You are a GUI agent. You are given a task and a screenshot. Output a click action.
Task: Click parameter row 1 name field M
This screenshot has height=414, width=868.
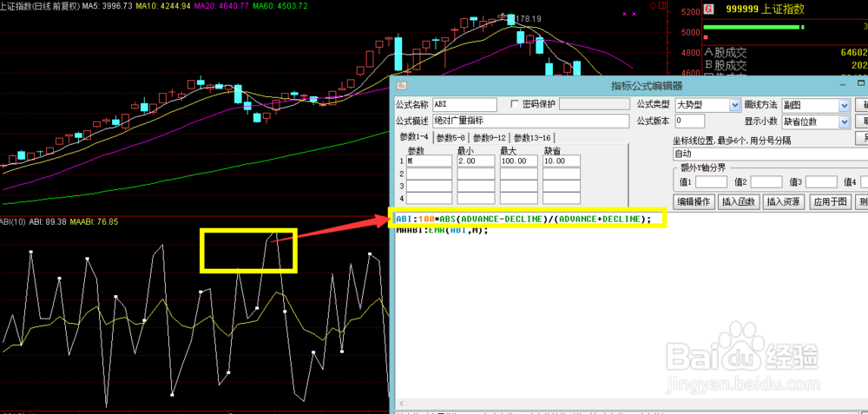point(430,161)
